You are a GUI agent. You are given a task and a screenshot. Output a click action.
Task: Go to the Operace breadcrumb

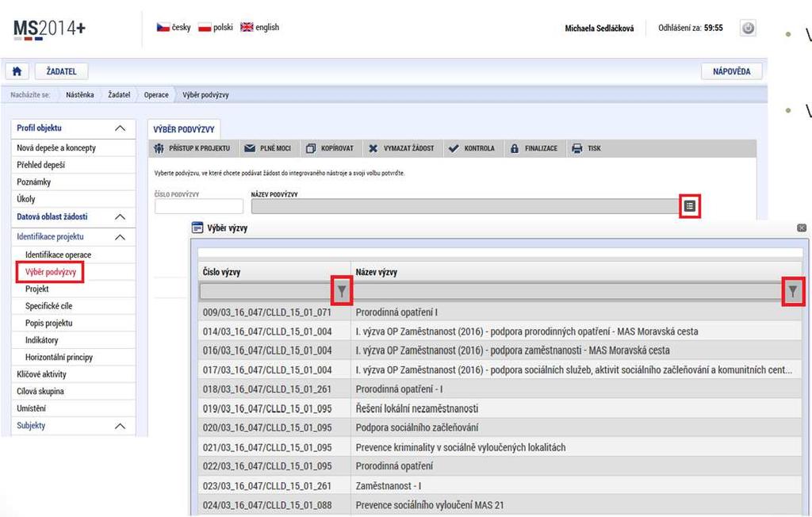click(x=156, y=95)
